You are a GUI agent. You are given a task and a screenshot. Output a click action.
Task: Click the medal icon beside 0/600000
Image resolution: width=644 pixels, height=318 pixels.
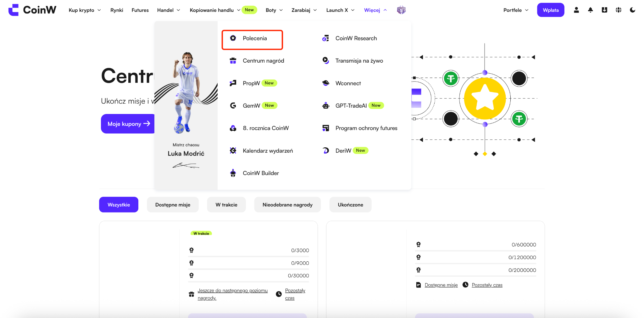419,244
